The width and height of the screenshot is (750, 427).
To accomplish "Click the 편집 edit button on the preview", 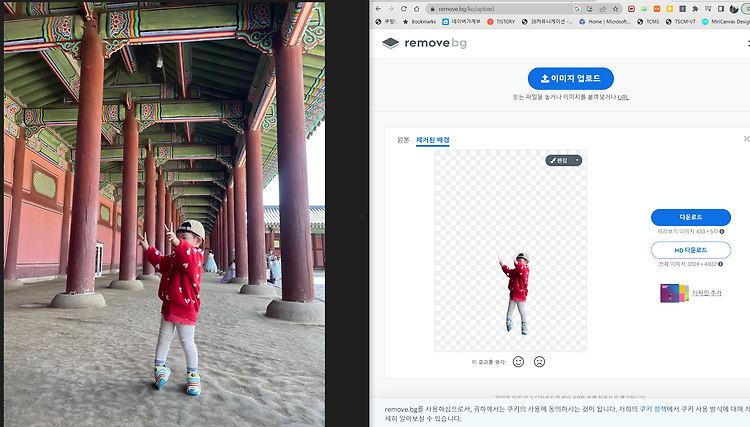I will (559, 160).
